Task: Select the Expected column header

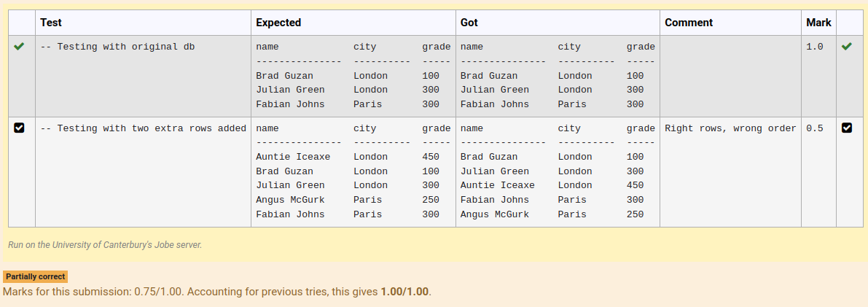Action: (278, 23)
